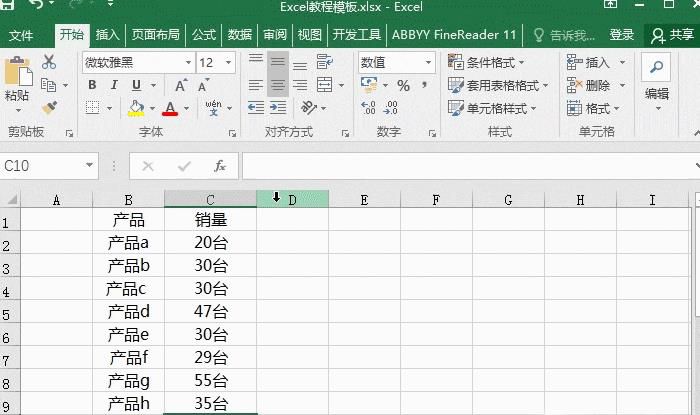This screenshot has height=415, width=700.
Task: Click accounting number format icon
Action: (369, 84)
